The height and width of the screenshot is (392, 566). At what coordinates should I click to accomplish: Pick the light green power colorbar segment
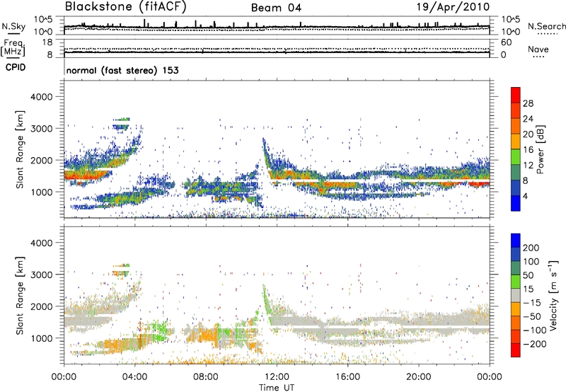516,157
